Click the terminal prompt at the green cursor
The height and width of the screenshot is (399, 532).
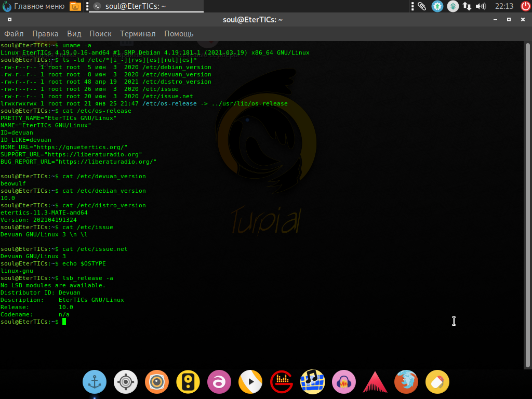tap(64, 322)
